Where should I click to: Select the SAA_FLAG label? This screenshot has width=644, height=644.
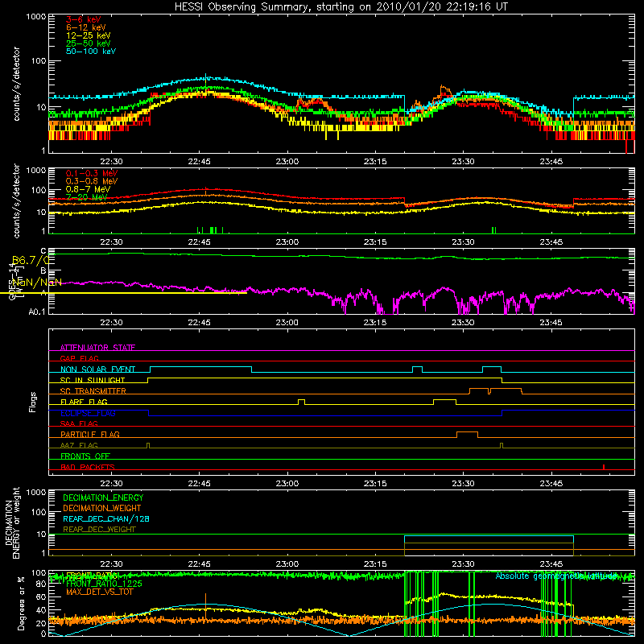tap(79, 423)
